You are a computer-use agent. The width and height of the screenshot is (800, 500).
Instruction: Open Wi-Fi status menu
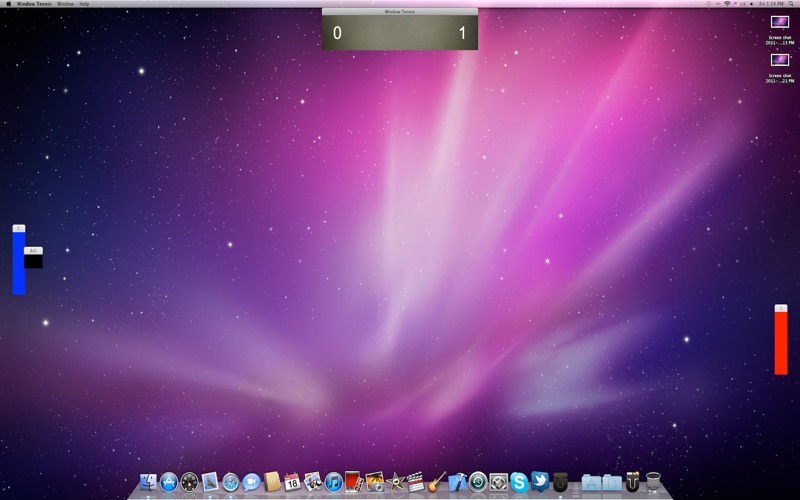[727, 4]
